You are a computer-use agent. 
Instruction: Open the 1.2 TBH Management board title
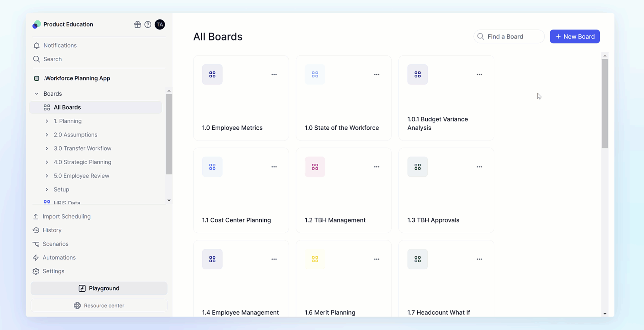point(335,220)
